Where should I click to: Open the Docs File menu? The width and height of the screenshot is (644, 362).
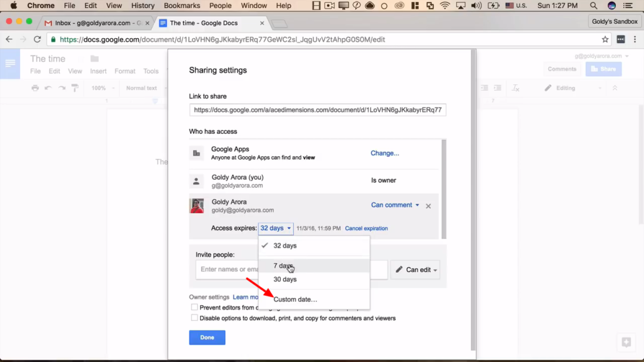pos(35,71)
